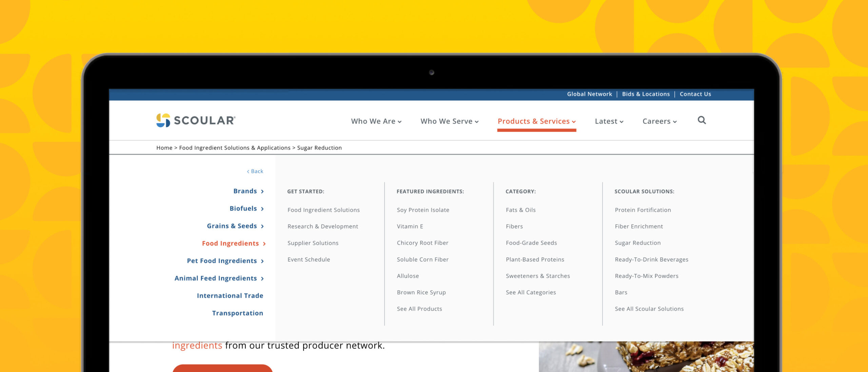Go to Home via the breadcrumb
Viewport: 868px width, 372px height.
tap(164, 148)
